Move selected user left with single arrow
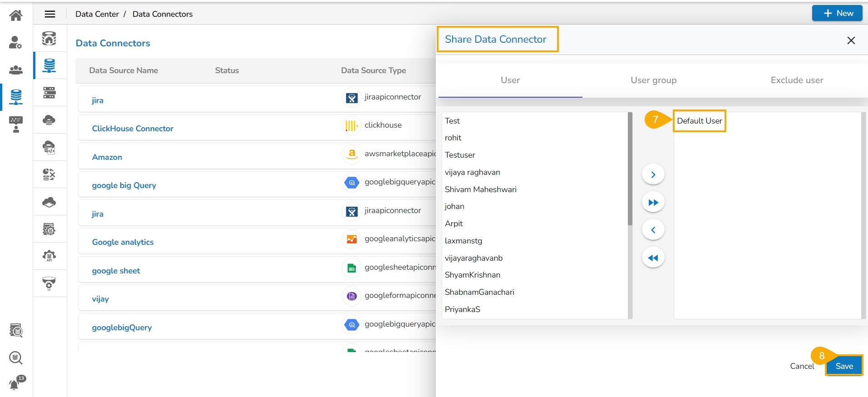Screen dimensions: 868x397 (x=653, y=230)
